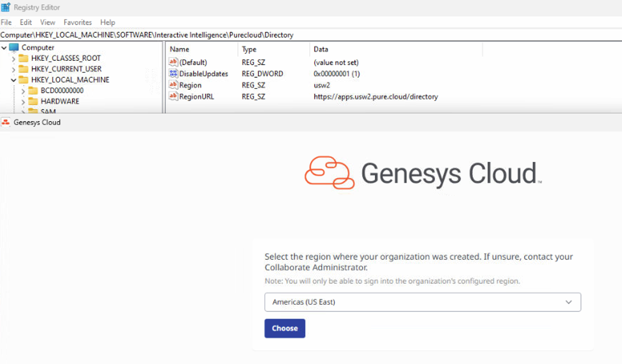Click the Data column header
622x364 pixels.
(x=321, y=49)
